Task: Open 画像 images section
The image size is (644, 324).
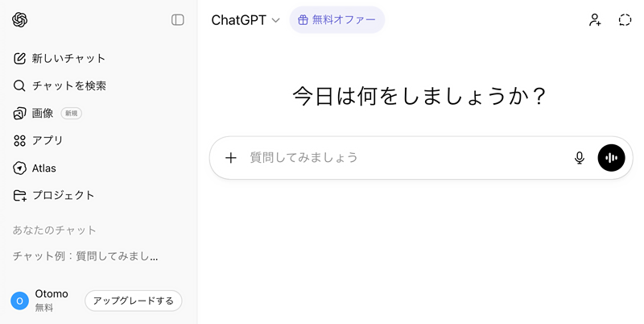Action: 43,113
